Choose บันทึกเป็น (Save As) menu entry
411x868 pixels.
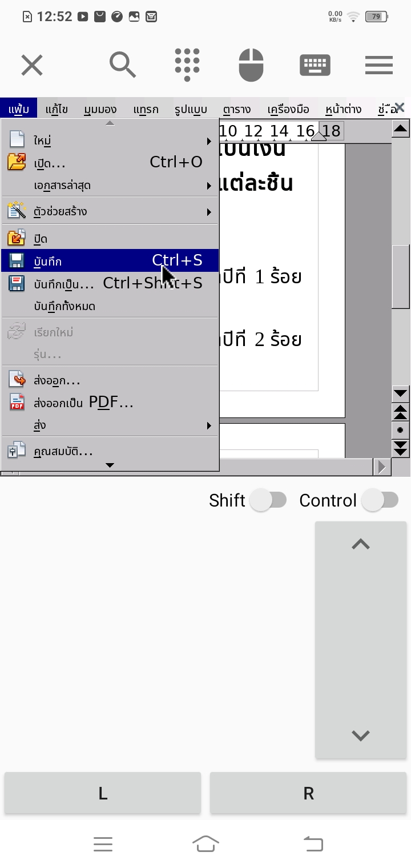click(x=63, y=284)
